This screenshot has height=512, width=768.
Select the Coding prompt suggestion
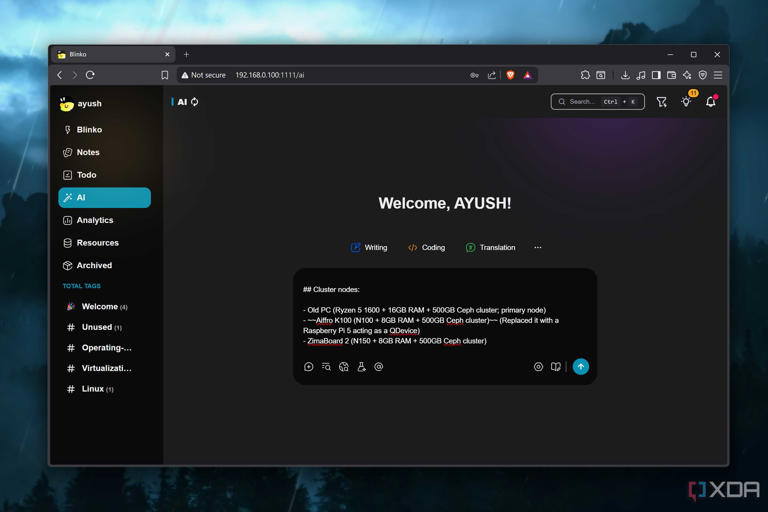coord(427,247)
